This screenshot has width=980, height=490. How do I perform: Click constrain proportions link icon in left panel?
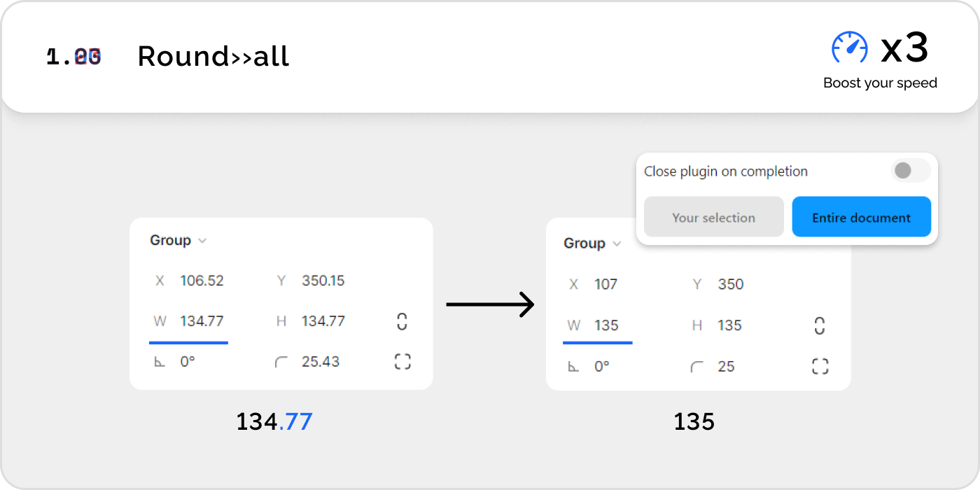click(402, 321)
